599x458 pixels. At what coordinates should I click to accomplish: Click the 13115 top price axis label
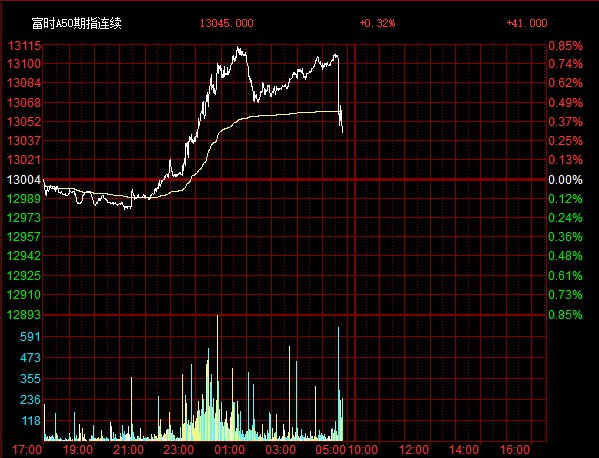[24, 46]
